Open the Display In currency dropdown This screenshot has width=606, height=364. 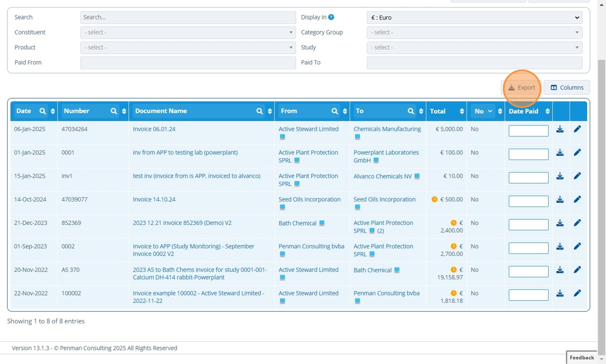[x=474, y=17]
